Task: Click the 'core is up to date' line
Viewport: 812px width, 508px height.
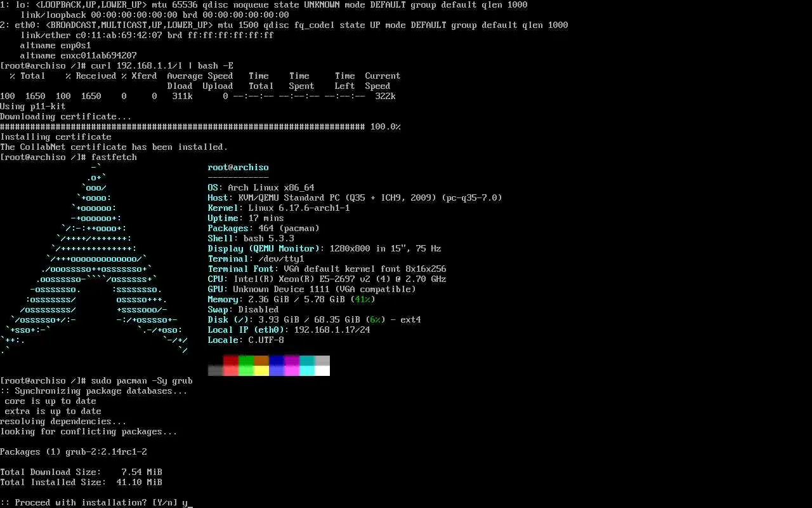Action: [x=51, y=401]
